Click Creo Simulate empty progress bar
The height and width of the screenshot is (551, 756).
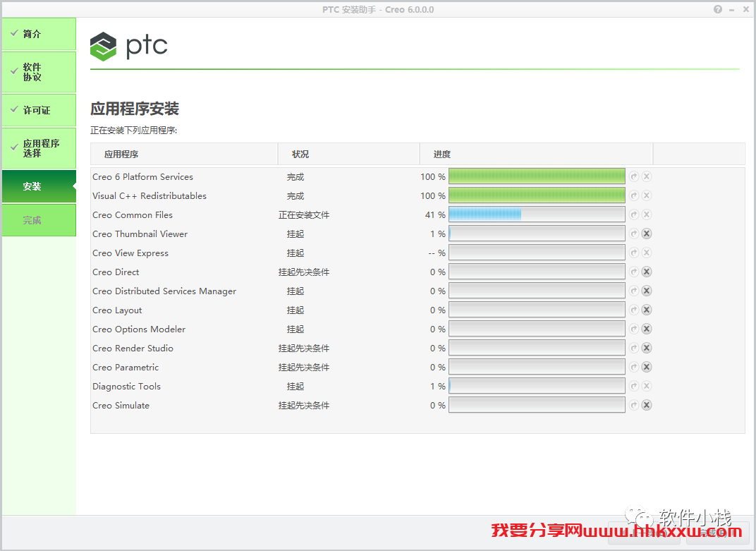537,405
